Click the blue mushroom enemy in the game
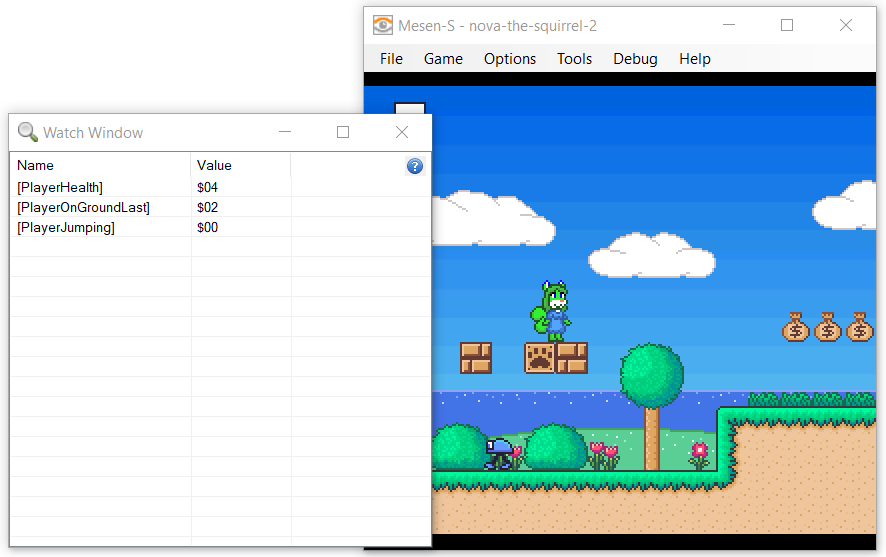886x557 pixels. tap(500, 454)
